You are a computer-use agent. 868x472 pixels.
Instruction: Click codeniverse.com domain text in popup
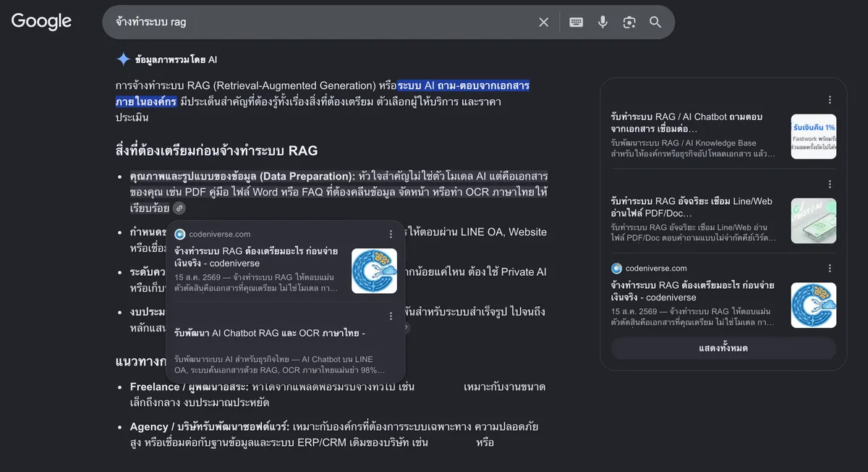pos(219,234)
